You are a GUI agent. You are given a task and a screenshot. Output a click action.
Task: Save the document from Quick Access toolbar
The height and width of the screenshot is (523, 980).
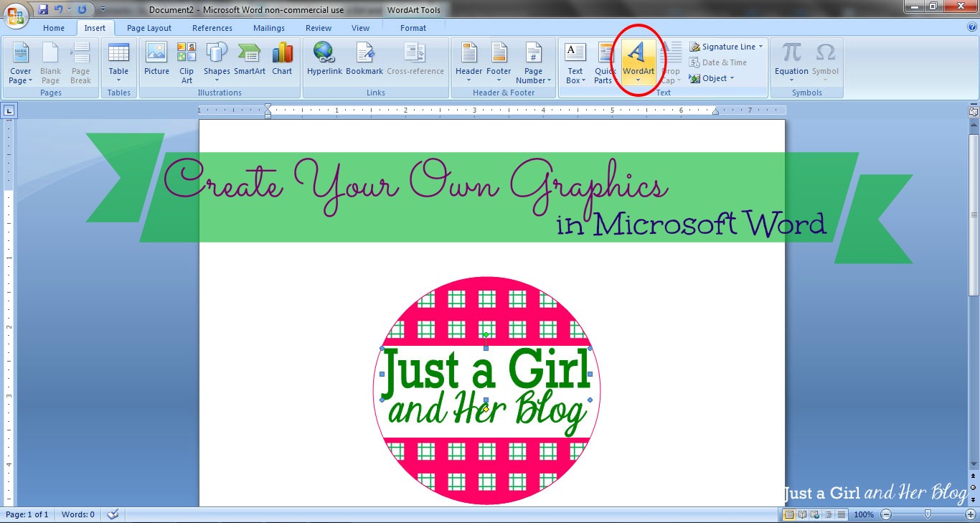pos(43,10)
